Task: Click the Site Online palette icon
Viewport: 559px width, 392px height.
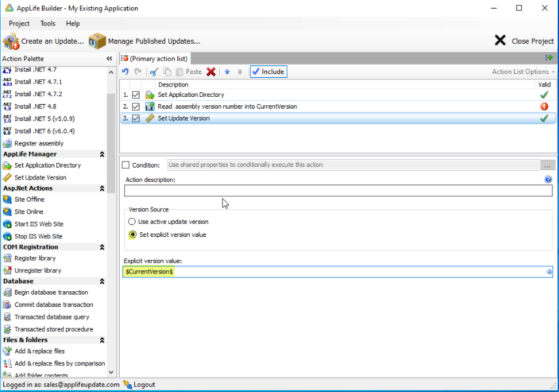Action: tap(7, 211)
